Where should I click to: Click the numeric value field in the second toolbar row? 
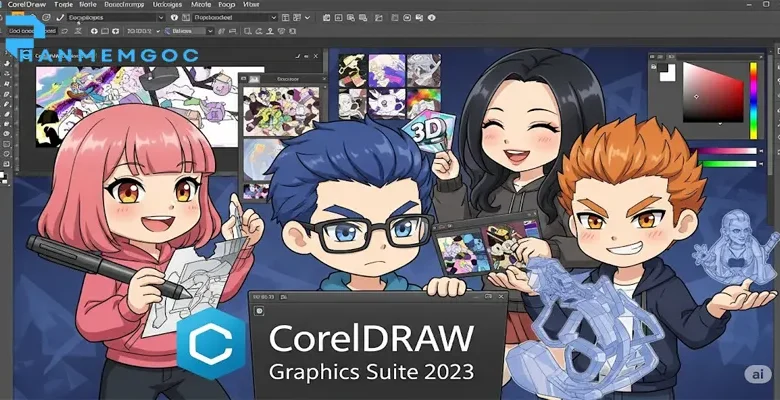point(139,31)
